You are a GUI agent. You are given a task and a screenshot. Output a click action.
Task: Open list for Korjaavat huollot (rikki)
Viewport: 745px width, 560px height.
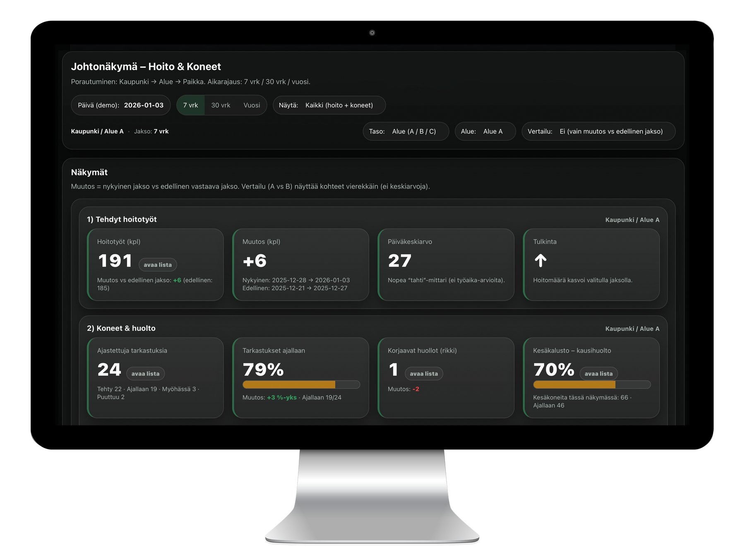[424, 374]
